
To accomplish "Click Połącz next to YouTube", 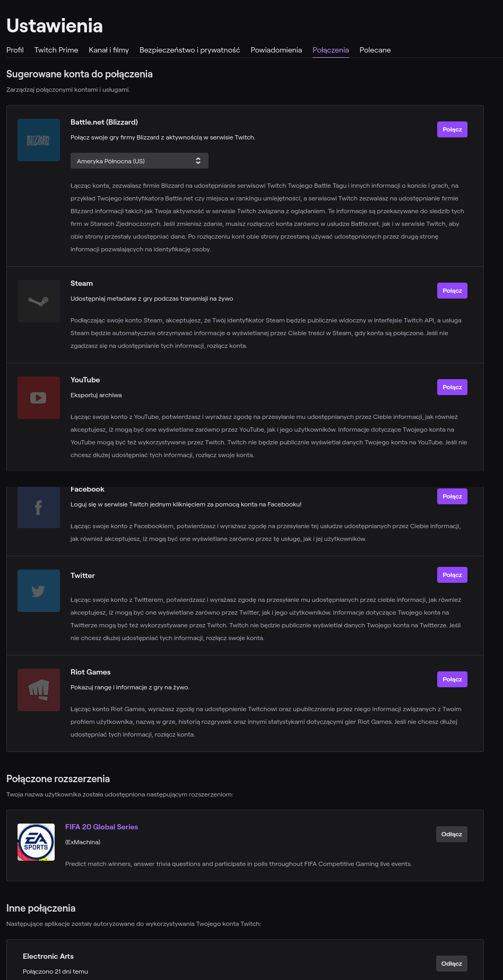I will coord(452,387).
